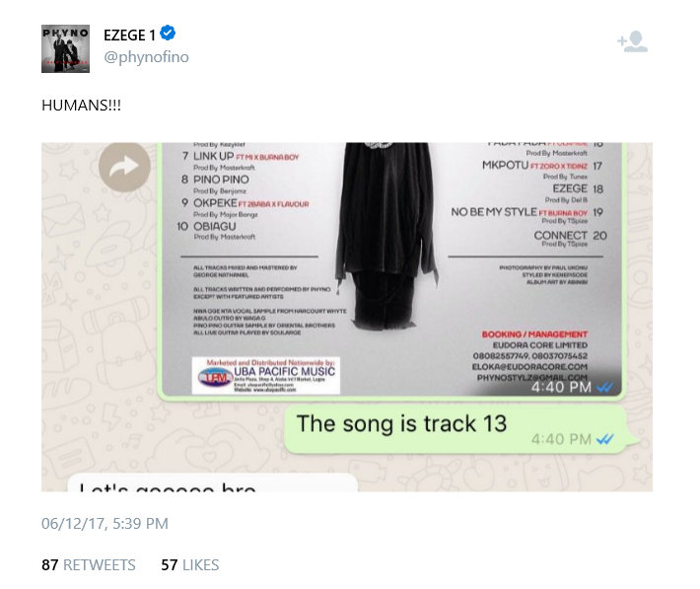Open the attached WhatsApp screenshot image
700x589 pixels.
(347, 317)
